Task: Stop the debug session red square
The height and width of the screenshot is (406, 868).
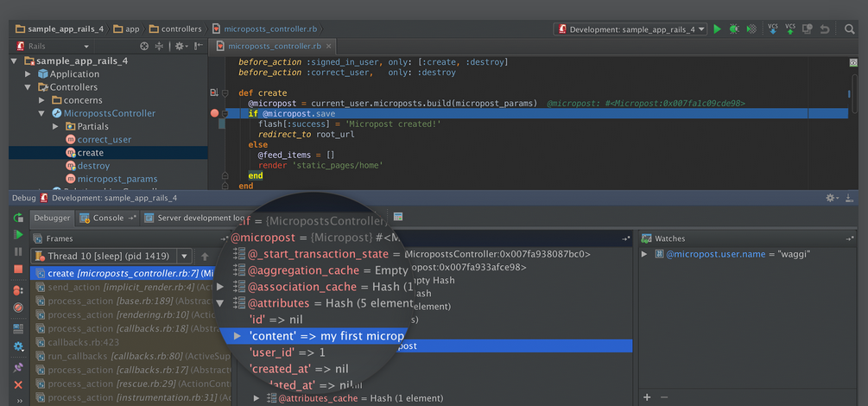Action: (18, 270)
